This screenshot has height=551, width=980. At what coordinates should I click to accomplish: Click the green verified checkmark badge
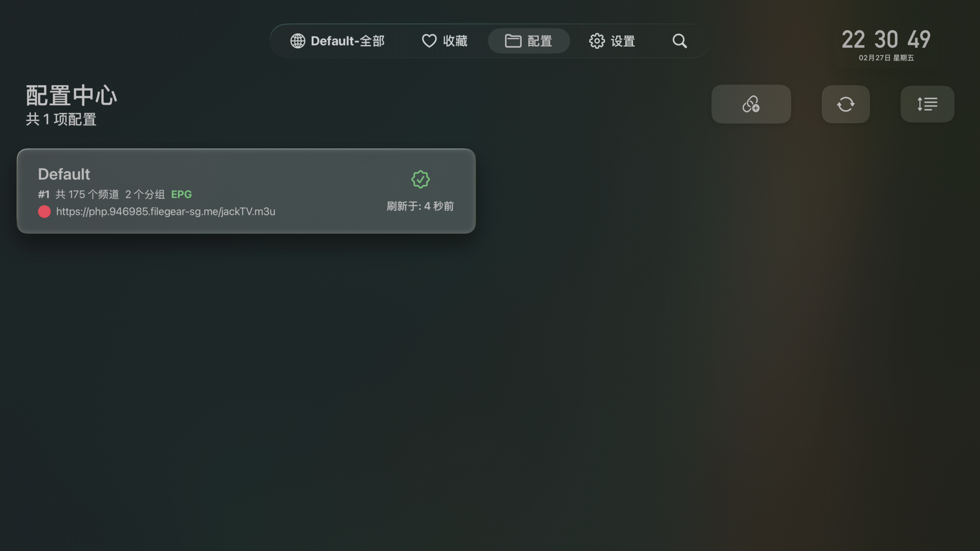pos(420,179)
